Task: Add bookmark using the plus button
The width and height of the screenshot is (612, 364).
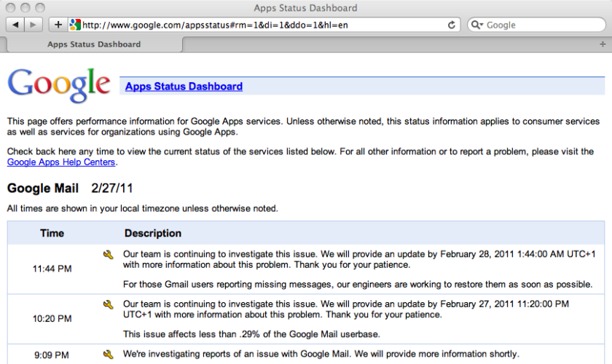Action: (58, 25)
